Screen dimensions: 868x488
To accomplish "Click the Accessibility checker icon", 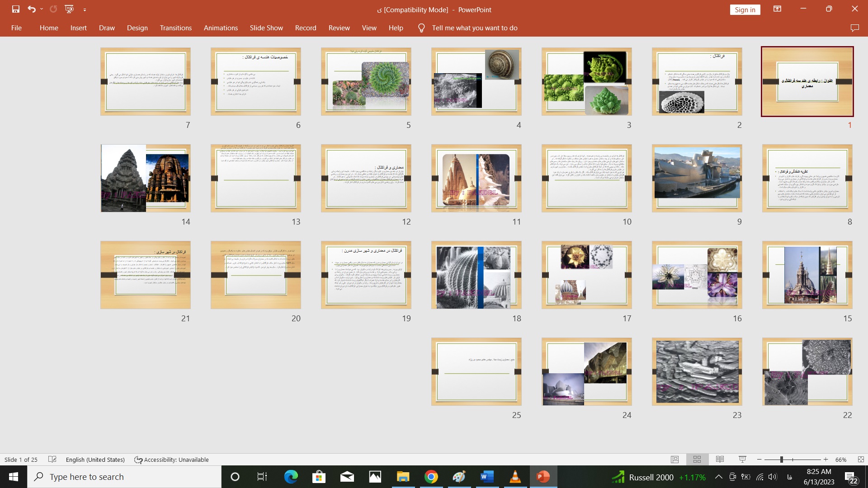I will 138,460.
